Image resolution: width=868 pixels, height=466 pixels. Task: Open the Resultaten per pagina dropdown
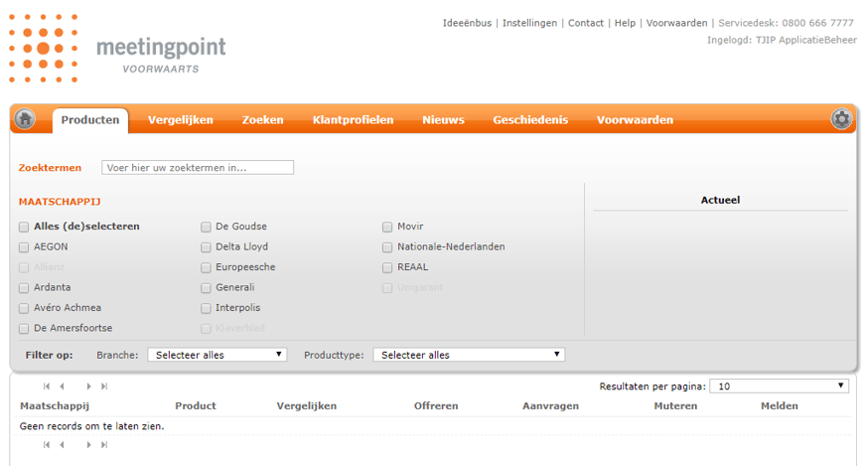click(x=779, y=387)
